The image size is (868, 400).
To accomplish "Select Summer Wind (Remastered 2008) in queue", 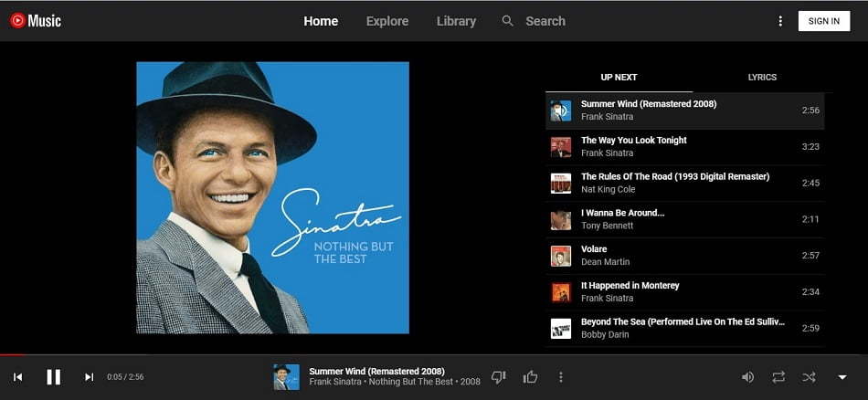I will 684,111.
